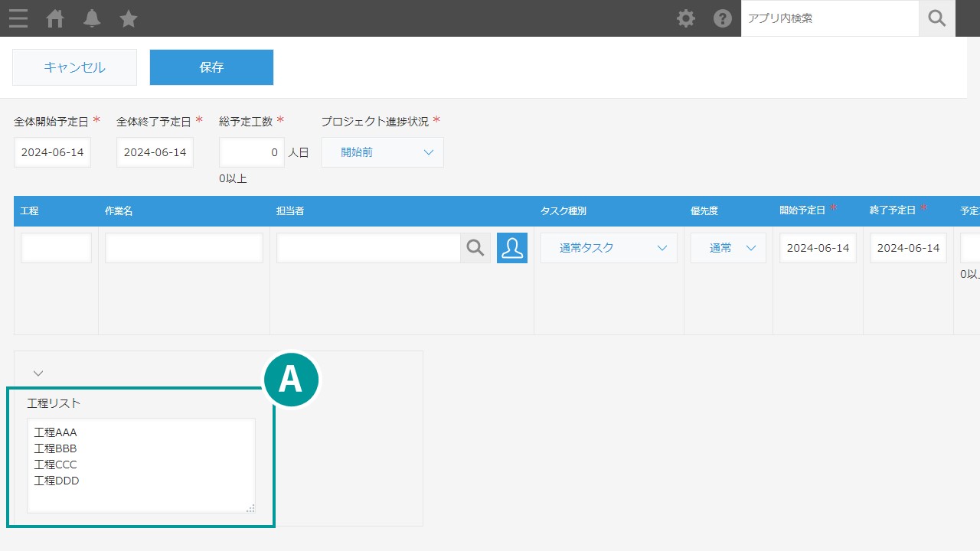Viewport: 980px width, 551px height.
Task: Open the プロジェクト進捗状況 dropdown
Action: point(383,152)
